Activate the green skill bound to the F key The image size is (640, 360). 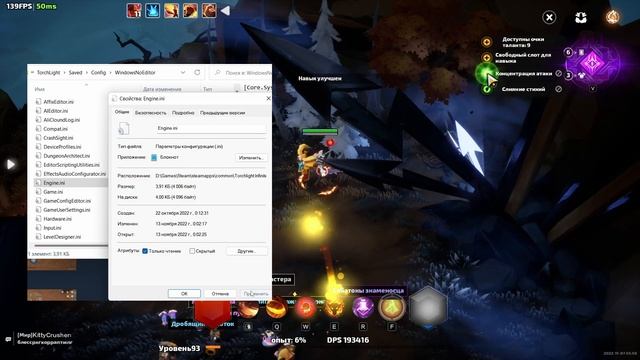coord(392,307)
